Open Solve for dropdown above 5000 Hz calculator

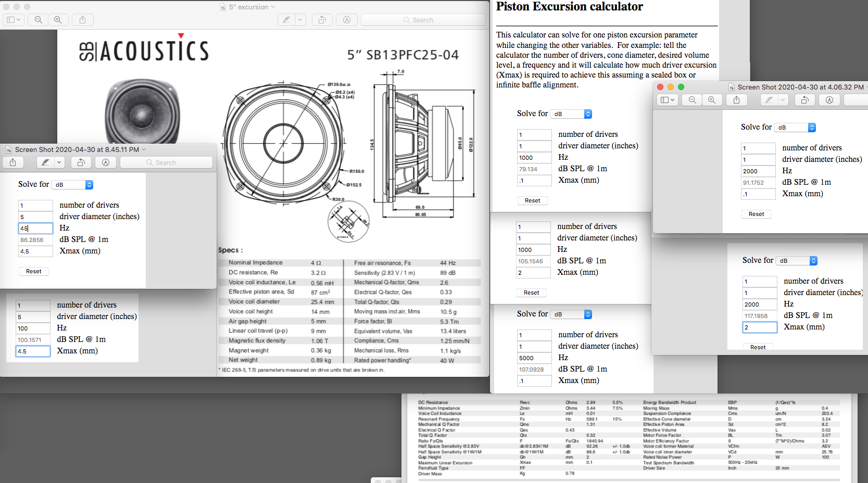tap(571, 314)
